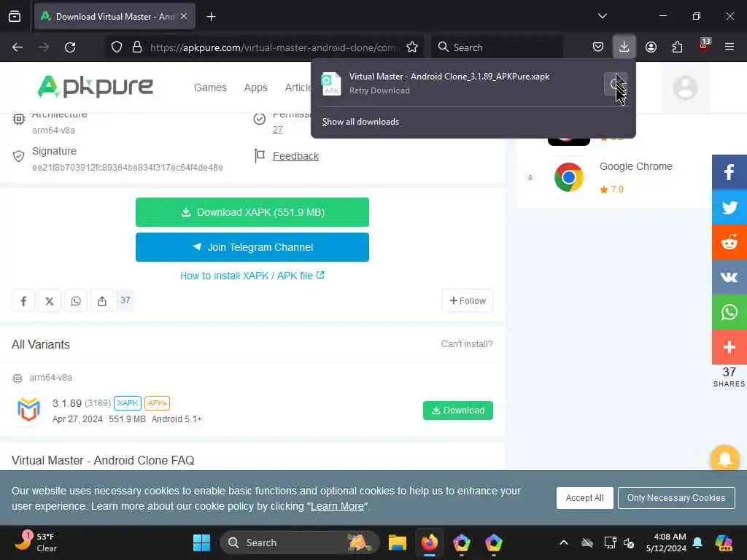
Task: Open the Feedback link
Action: tap(295, 156)
